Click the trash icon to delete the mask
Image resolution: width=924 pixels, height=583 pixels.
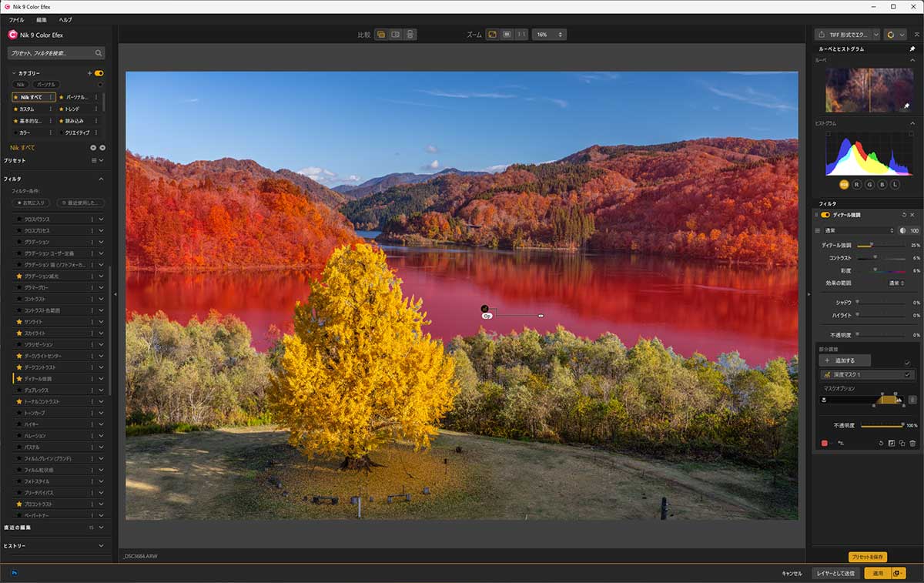(x=912, y=443)
